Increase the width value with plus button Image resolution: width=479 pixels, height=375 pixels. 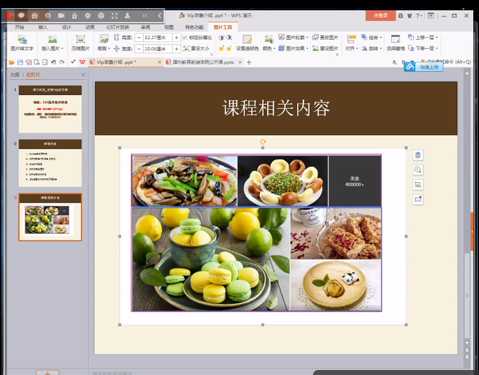click(x=177, y=49)
